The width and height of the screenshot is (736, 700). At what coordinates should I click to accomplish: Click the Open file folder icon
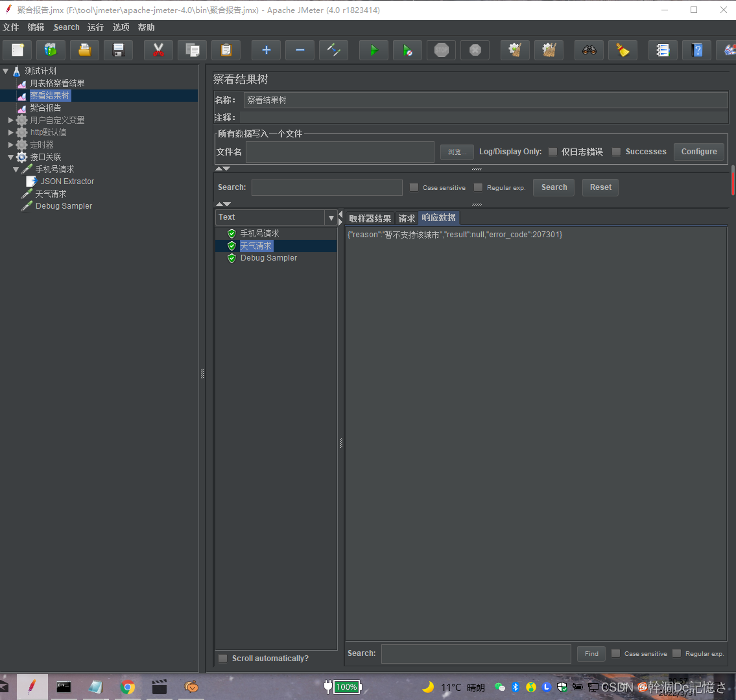[x=84, y=50]
